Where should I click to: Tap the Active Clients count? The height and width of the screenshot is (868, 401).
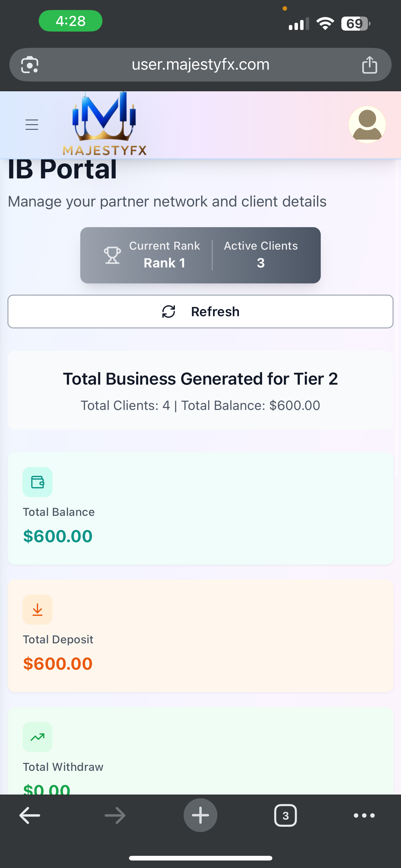tap(260, 263)
